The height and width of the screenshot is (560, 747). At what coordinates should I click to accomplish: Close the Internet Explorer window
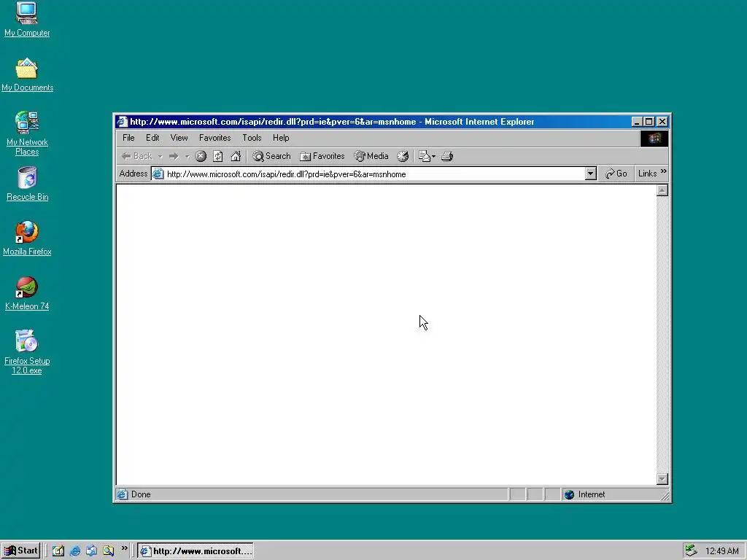(x=662, y=122)
